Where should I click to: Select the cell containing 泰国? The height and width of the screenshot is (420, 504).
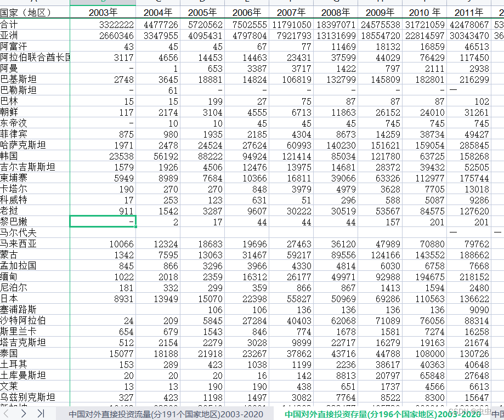pyautogui.click(x=34, y=353)
